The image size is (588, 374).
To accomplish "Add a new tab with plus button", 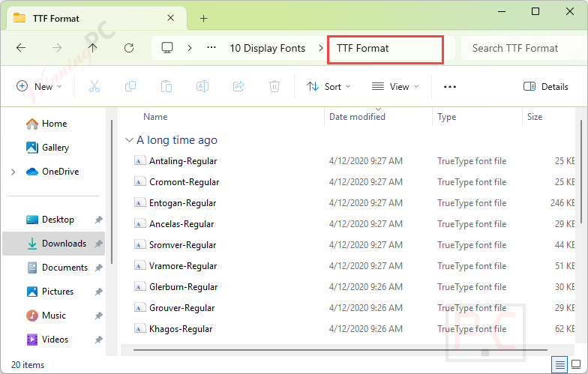I will pos(204,18).
